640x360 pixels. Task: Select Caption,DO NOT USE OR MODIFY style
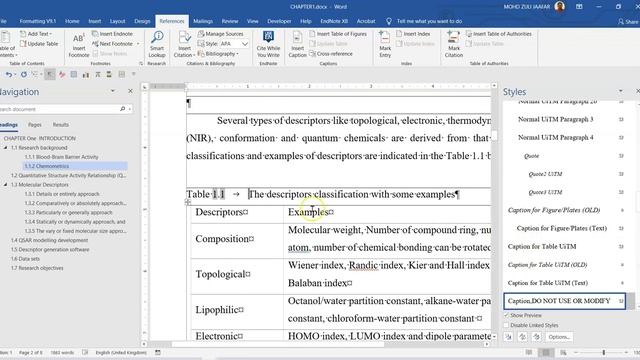point(564,301)
